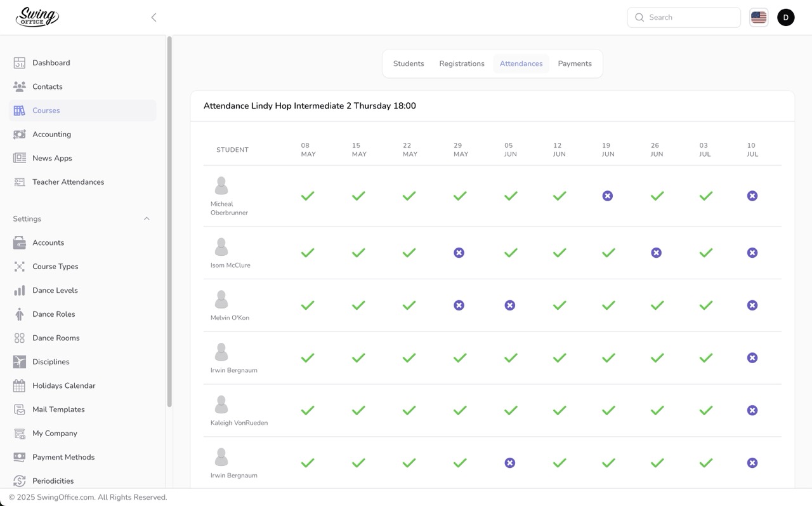The image size is (812, 506).
Task: Open the Dashboard link text
Action: coord(51,63)
